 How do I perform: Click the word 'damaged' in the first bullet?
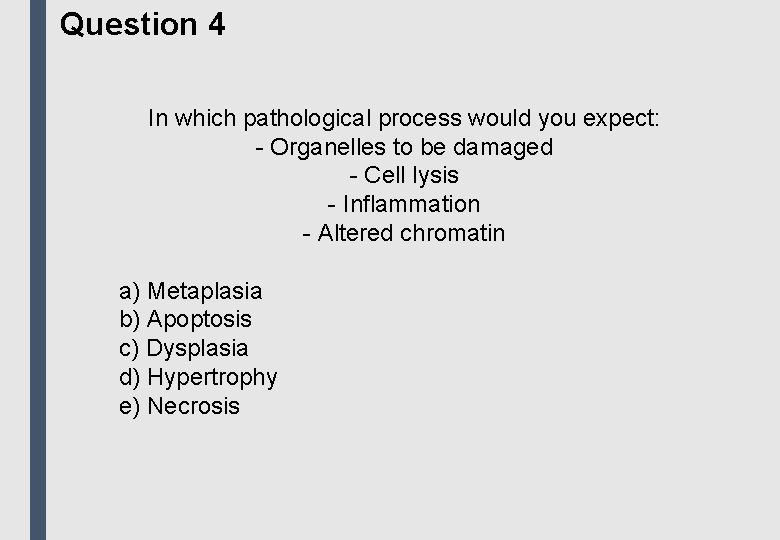(502, 147)
